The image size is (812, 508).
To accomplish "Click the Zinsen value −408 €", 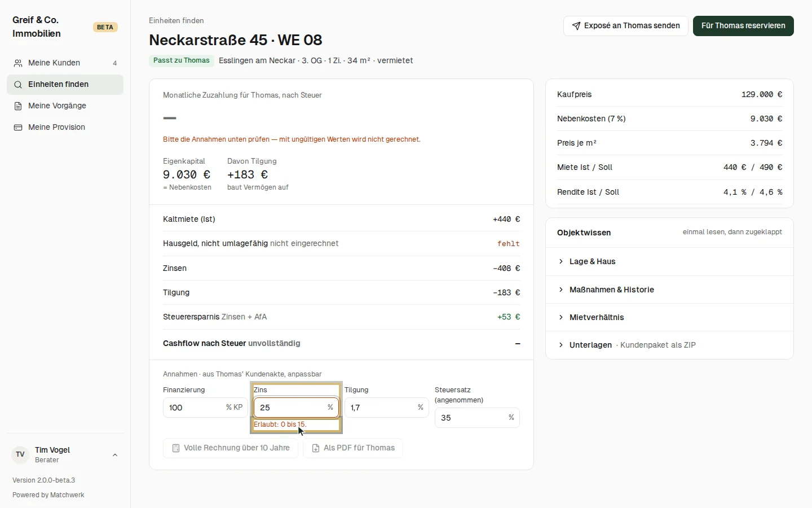I will pyautogui.click(x=506, y=269).
